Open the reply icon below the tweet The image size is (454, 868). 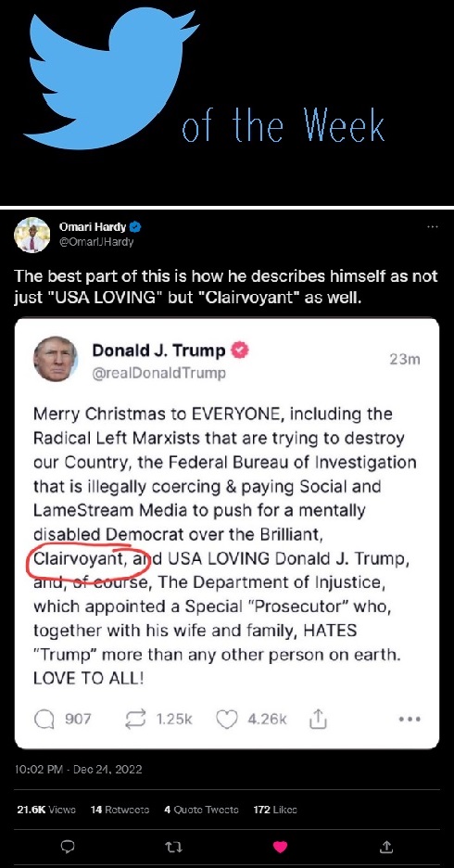point(68,847)
